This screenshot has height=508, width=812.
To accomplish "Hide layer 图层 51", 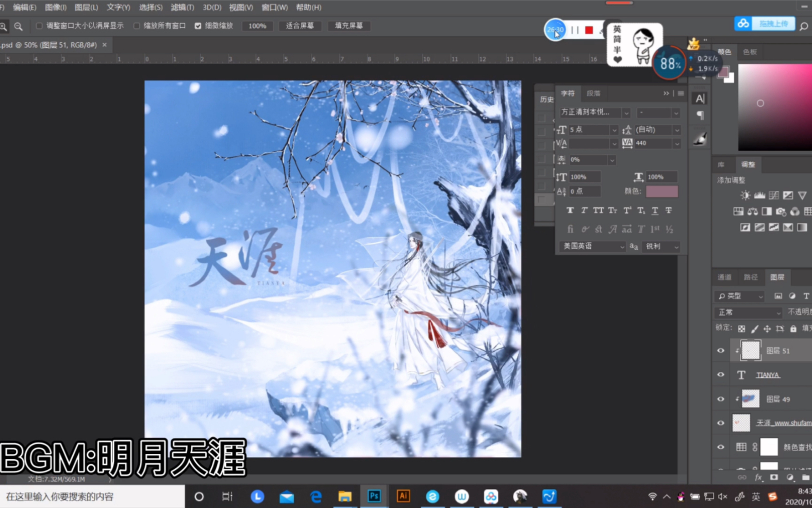I will tap(721, 351).
